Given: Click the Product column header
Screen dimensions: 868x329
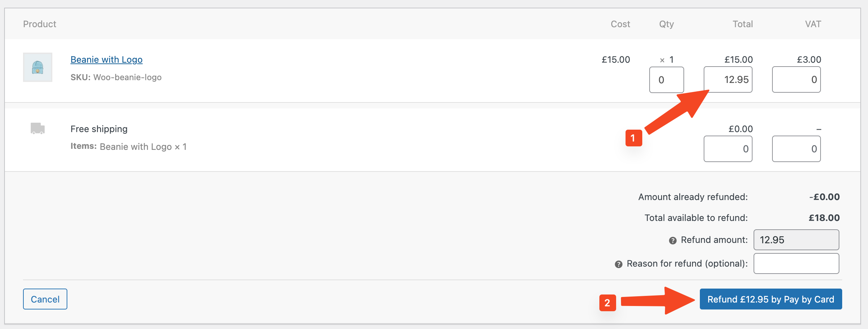Looking at the screenshot, I should [x=40, y=24].
